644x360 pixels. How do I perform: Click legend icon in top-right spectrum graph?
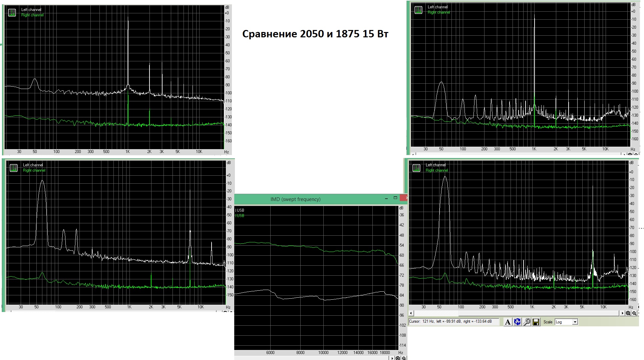(418, 10)
